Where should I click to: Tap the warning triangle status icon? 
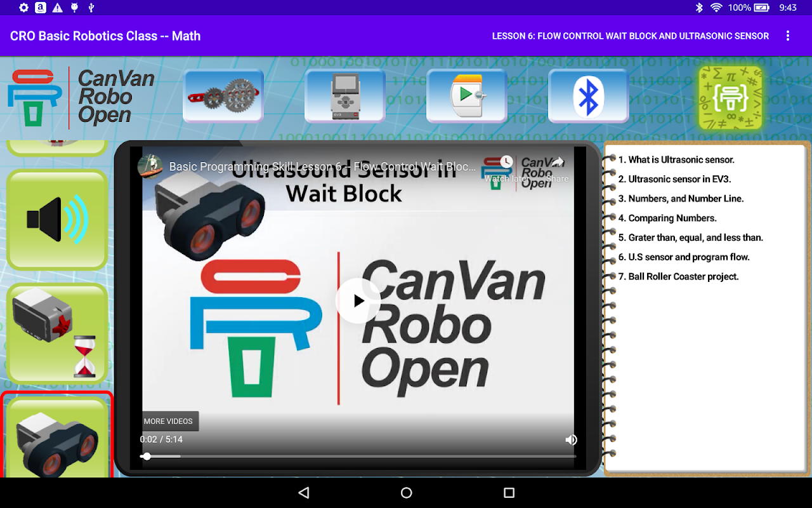[x=58, y=8]
